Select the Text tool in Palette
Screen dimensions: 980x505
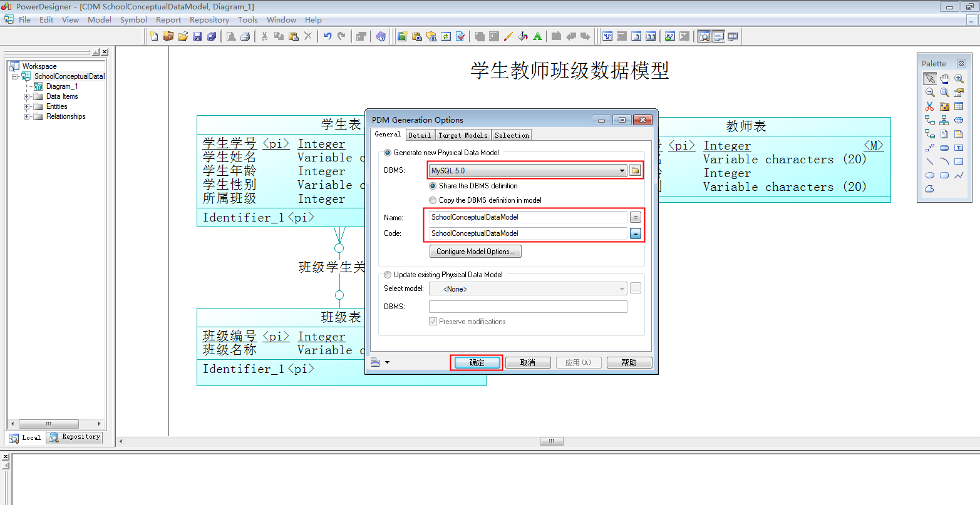[959, 148]
